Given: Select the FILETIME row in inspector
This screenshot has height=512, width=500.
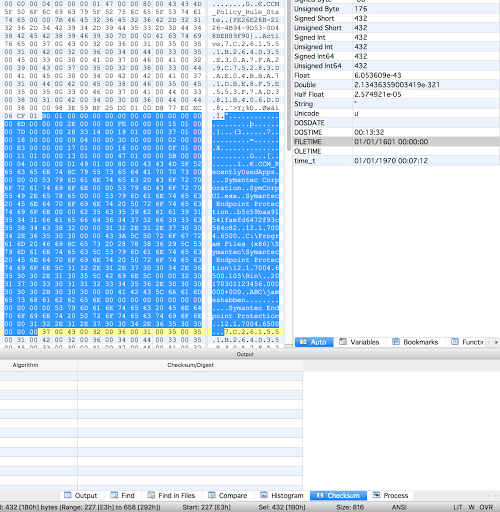Looking at the screenshot, I should (396, 142).
